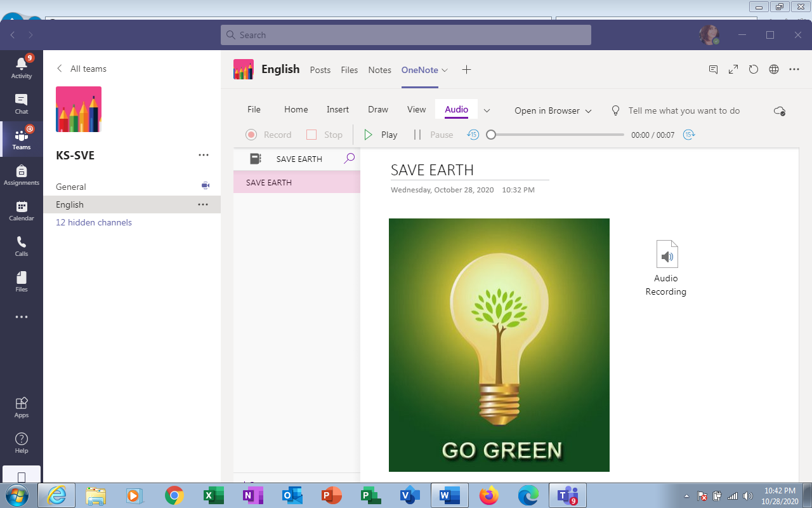Open the Calls icon in sidebar
812x508 pixels.
pos(22,246)
